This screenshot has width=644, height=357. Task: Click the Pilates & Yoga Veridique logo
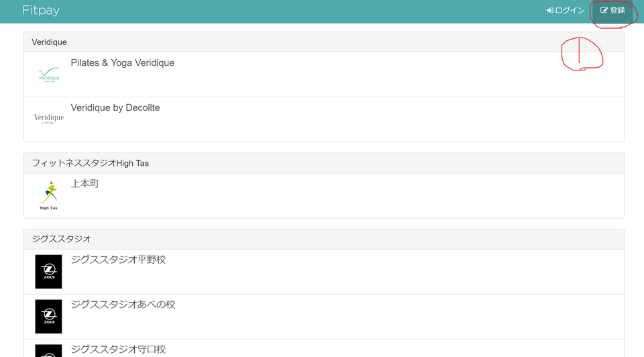[49, 74]
